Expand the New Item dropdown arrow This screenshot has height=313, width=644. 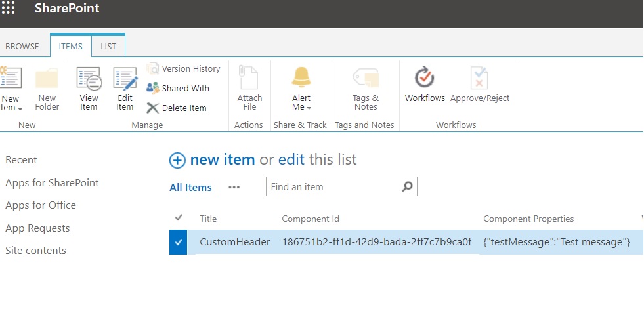click(20, 108)
